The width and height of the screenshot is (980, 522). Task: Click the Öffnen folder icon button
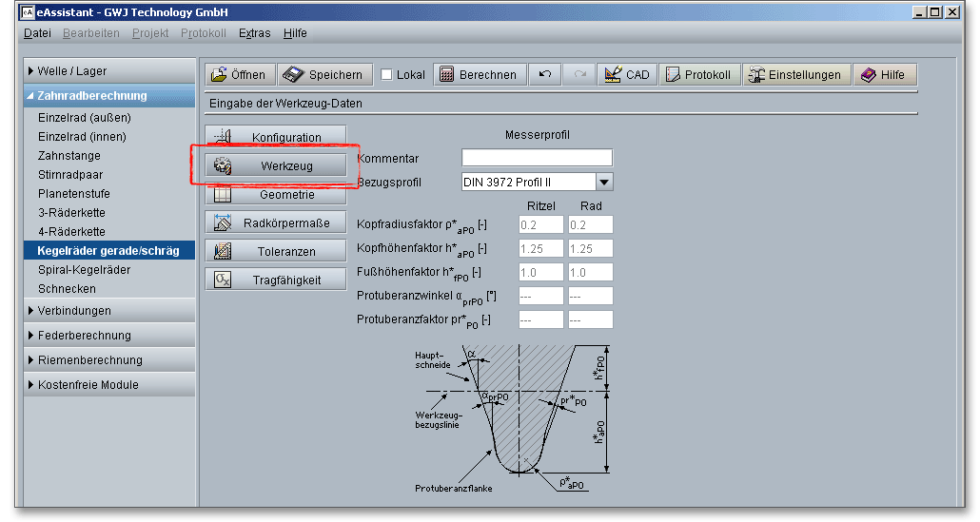(239, 75)
